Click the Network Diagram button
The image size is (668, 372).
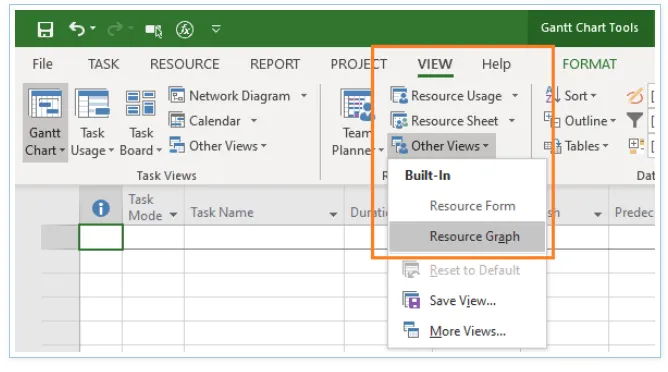pos(230,95)
